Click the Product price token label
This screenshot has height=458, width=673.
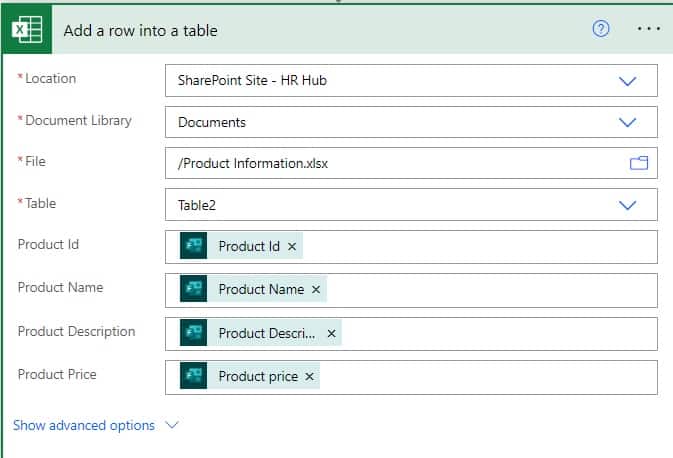tap(258, 376)
